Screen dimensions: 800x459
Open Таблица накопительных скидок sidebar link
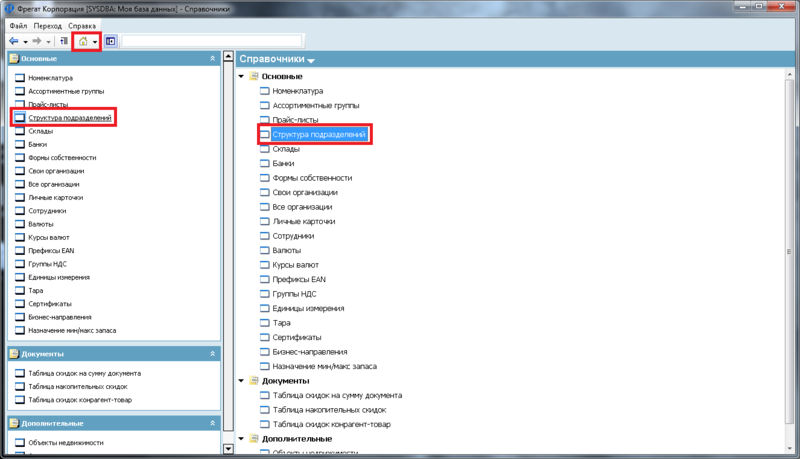pos(78,387)
